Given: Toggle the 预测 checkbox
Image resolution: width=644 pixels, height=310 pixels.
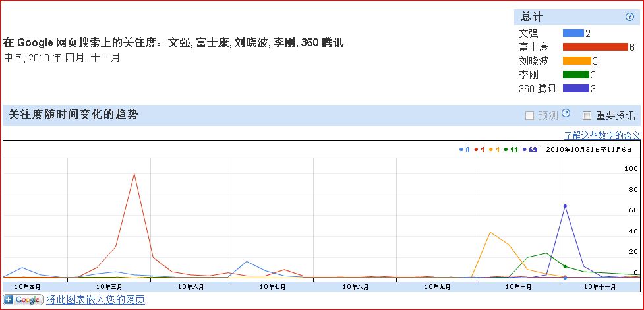Looking at the screenshot, I should tap(530, 116).
